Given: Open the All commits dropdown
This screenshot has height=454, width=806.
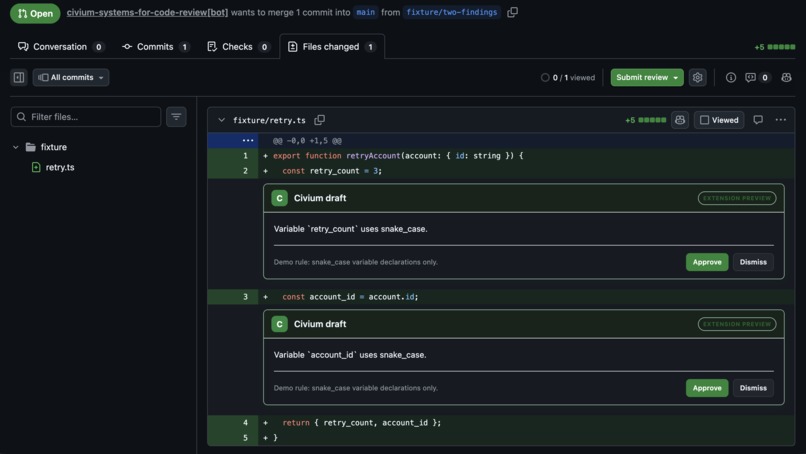Looking at the screenshot, I should click(x=71, y=78).
